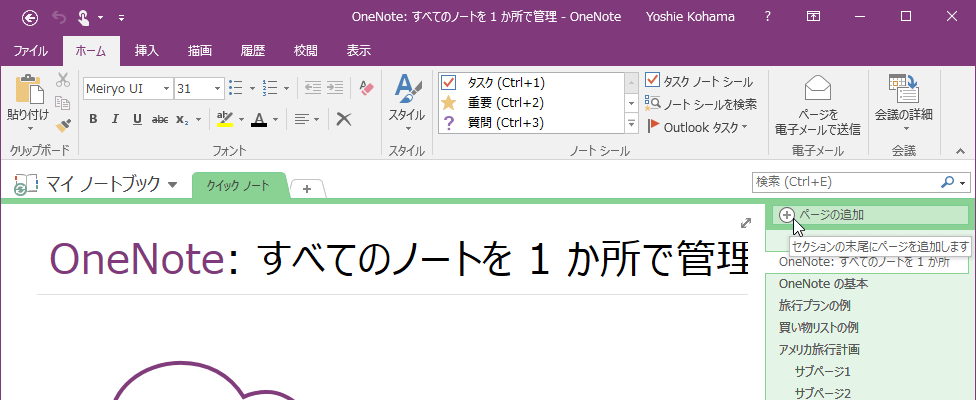976x400 pixels.
Task: Apply numbered list icon
Action: 270,88
